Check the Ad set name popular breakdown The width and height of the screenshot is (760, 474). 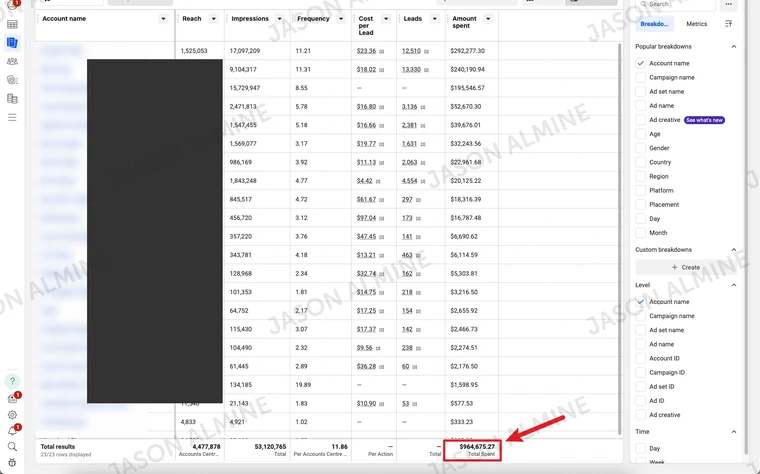(x=641, y=92)
